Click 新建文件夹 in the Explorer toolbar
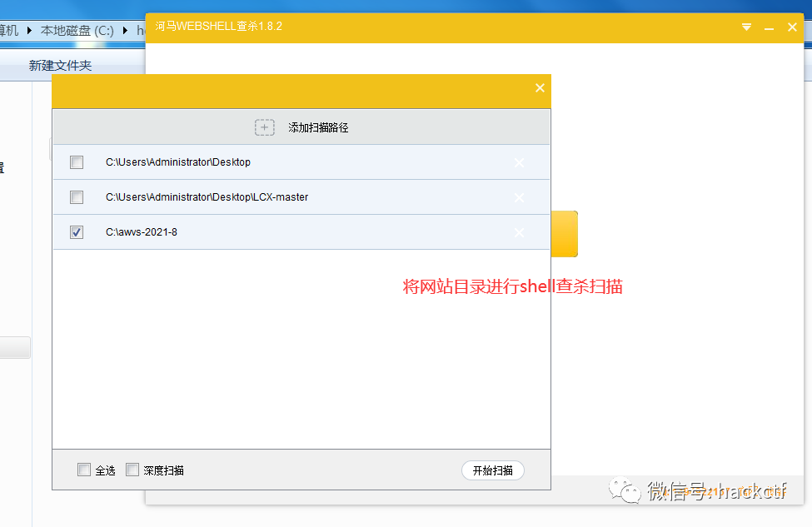The width and height of the screenshot is (812, 527). (58, 65)
